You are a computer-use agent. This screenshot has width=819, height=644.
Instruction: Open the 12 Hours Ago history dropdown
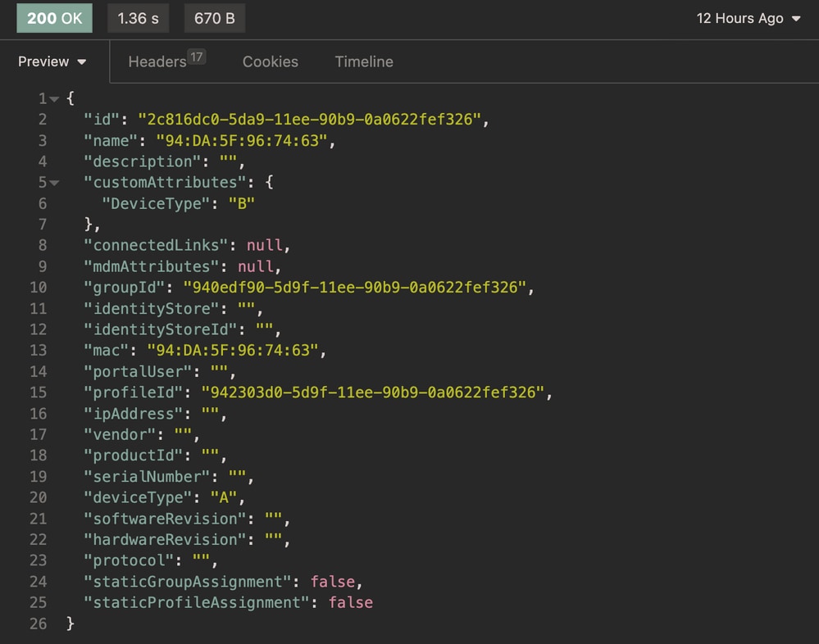click(748, 19)
